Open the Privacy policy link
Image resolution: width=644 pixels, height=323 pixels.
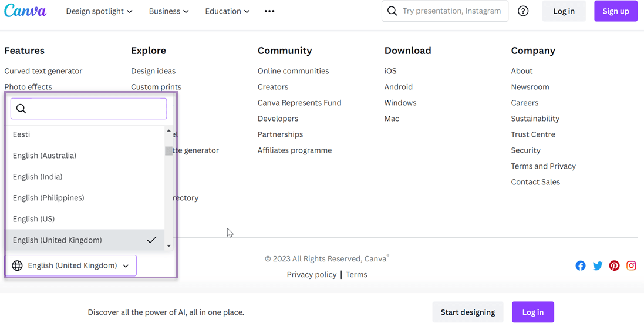pyautogui.click(x=312, y=274)
